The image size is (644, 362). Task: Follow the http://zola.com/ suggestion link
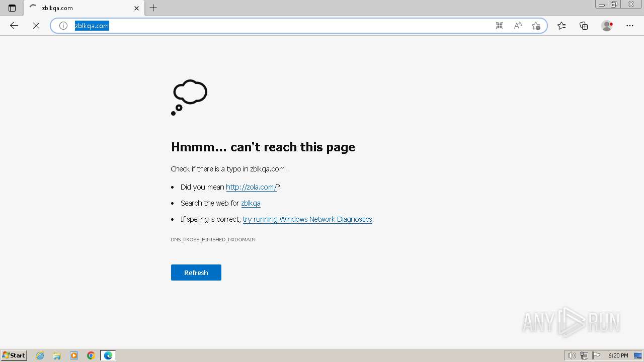251,187
